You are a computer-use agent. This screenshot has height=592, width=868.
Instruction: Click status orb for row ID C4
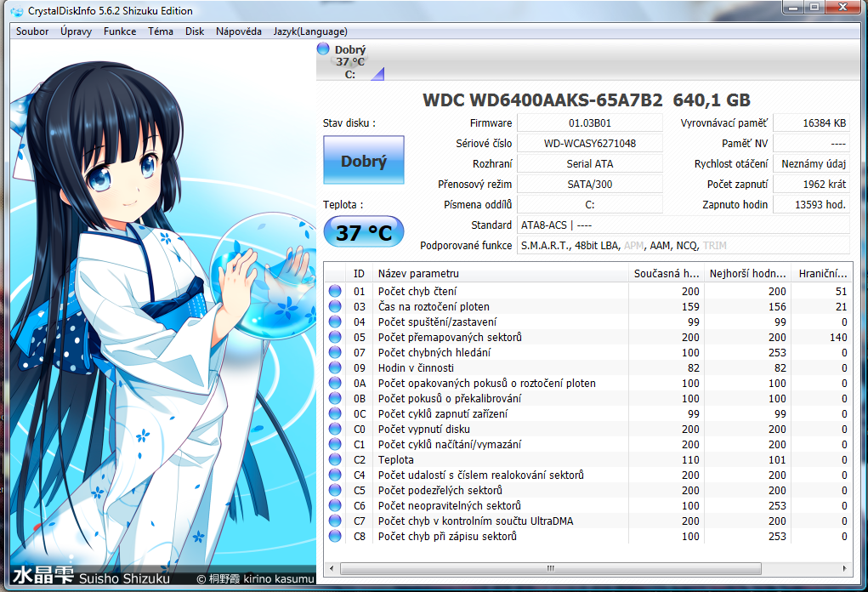pos(335,475)
